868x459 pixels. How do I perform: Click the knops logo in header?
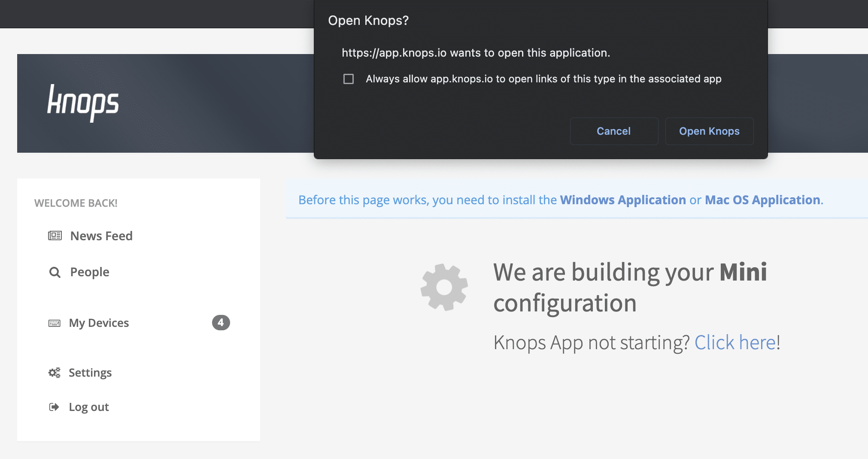83,103
